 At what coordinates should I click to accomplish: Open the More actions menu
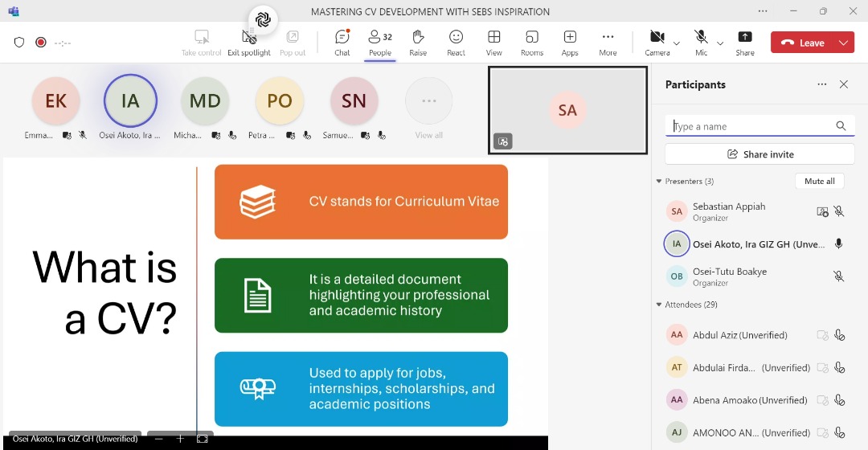[x=608, y=42]
